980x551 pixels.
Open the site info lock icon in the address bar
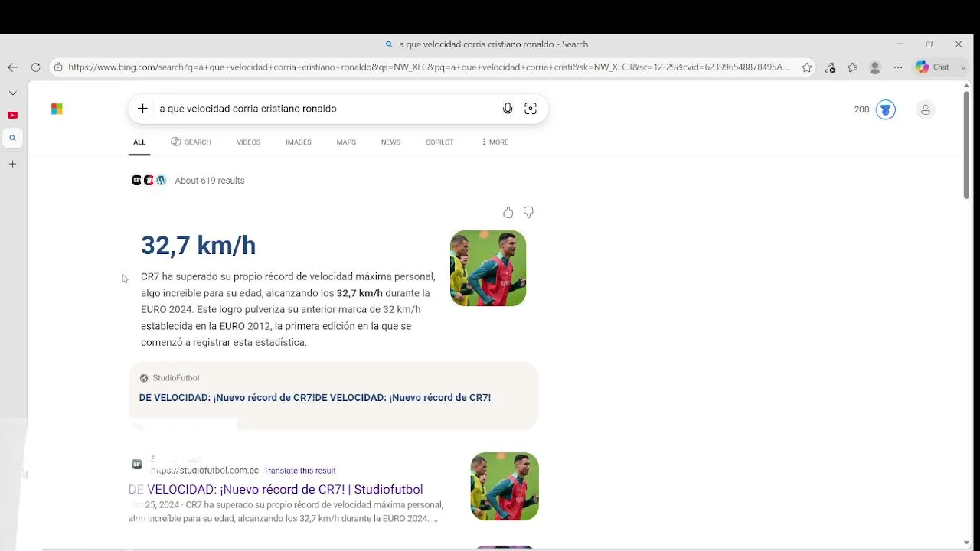[58, 67]
